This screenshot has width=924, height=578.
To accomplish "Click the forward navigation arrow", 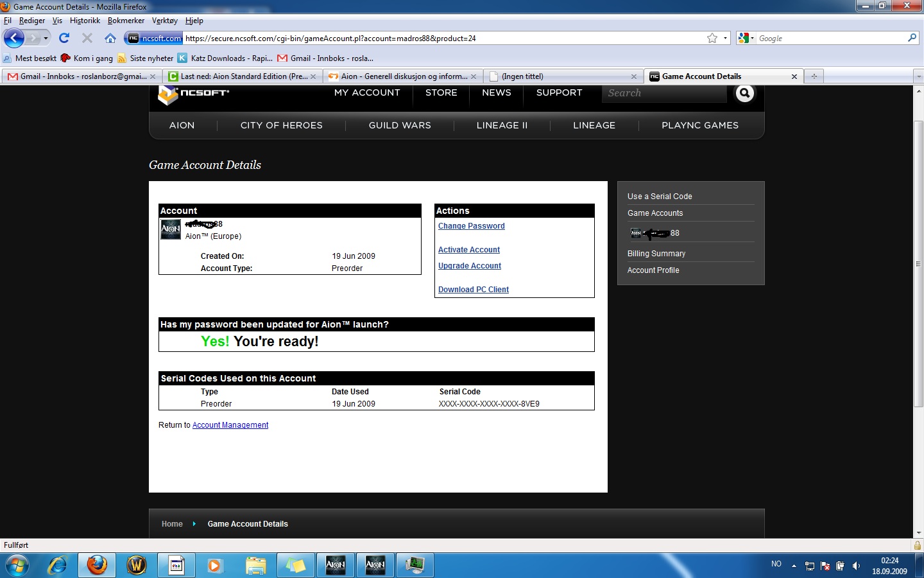I will tap(32, 38).
